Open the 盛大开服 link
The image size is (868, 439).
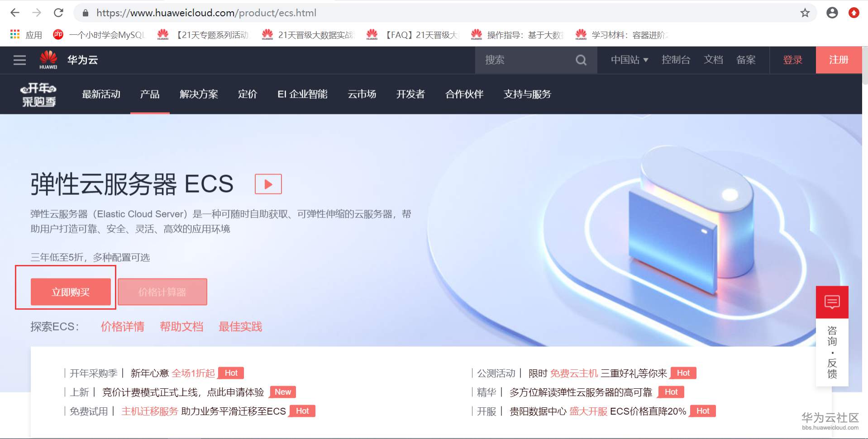point(588,411)
